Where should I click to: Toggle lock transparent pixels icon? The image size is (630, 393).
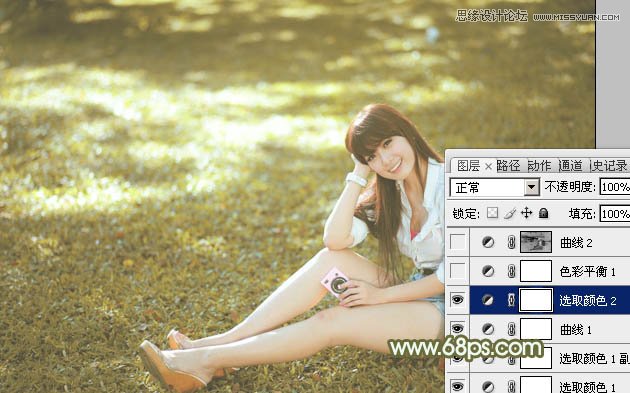point(492,213)
